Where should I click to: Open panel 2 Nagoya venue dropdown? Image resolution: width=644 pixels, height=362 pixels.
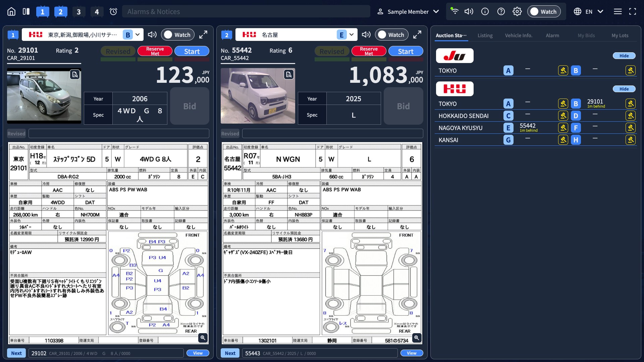[x=297, y=35]
